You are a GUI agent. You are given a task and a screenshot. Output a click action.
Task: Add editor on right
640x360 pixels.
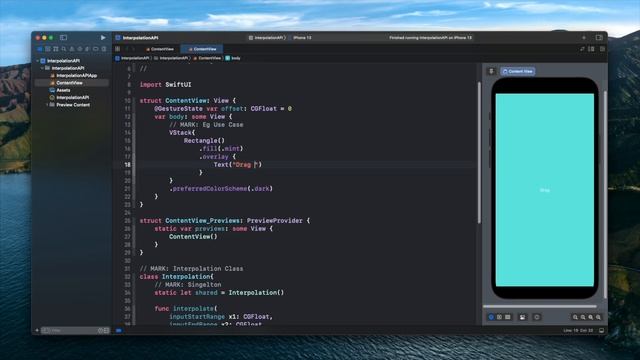[602, 49]
